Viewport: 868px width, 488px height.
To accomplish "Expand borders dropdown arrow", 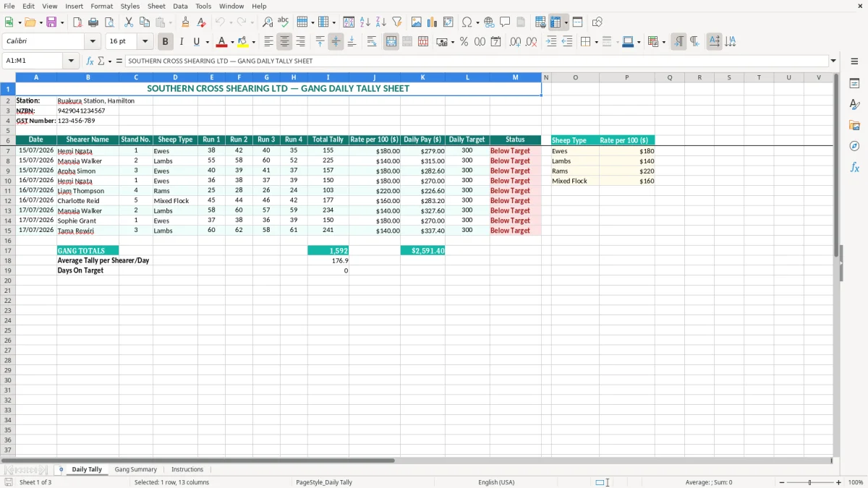I will (597, 42).
